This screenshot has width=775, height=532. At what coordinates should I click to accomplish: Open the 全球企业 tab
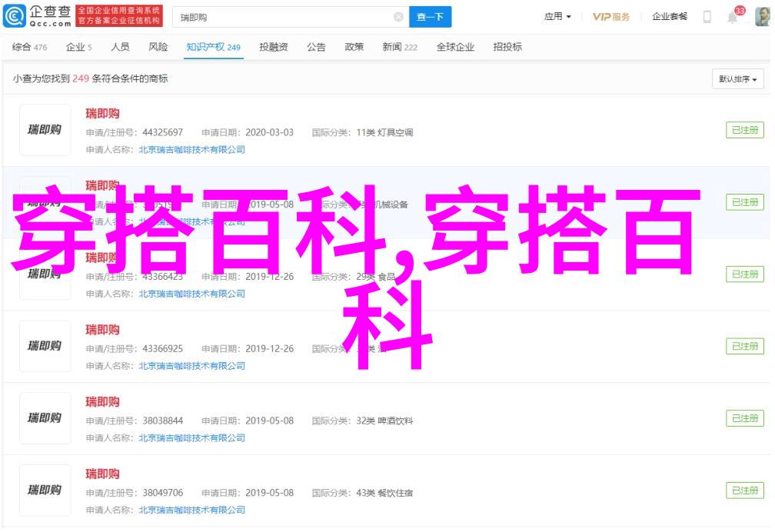[455, 47]
